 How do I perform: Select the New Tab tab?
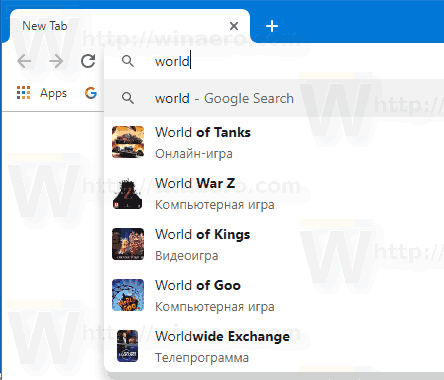click(x=130, y=26)
